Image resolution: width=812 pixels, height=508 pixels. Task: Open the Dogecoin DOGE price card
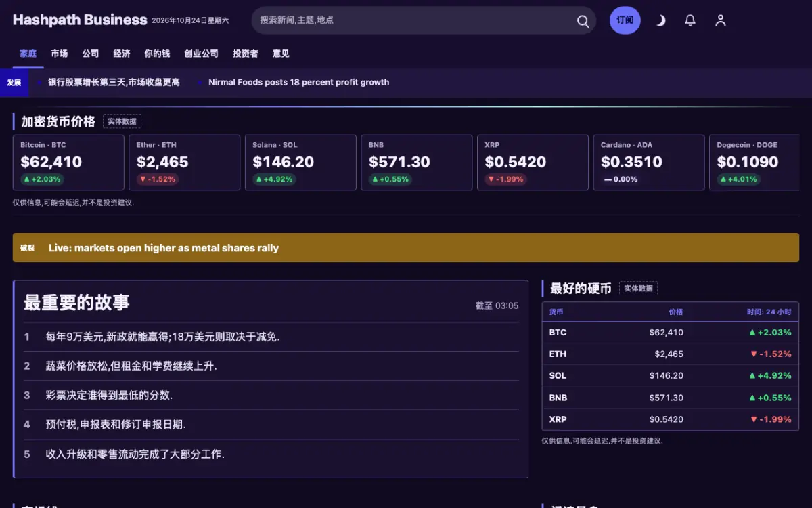[x=754, y=163]
